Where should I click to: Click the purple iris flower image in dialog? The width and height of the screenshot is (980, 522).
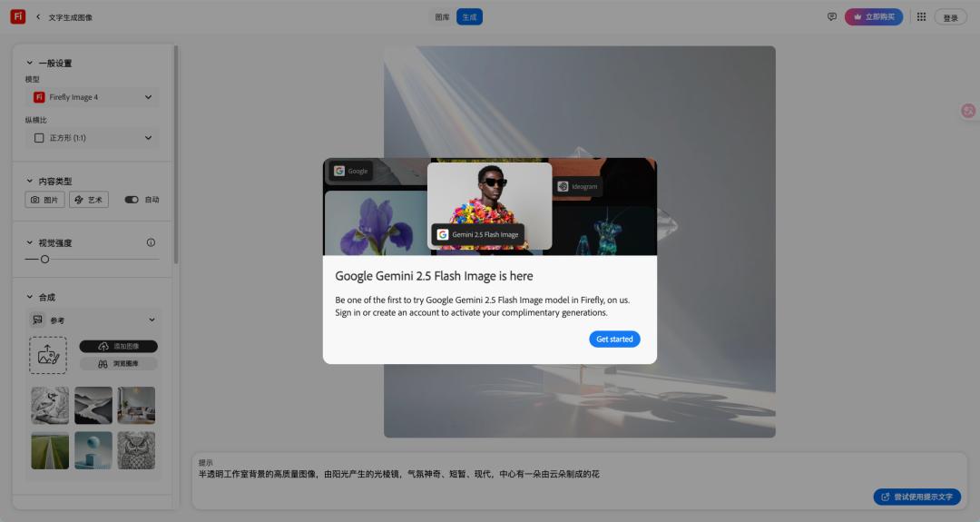coord(376,223)
